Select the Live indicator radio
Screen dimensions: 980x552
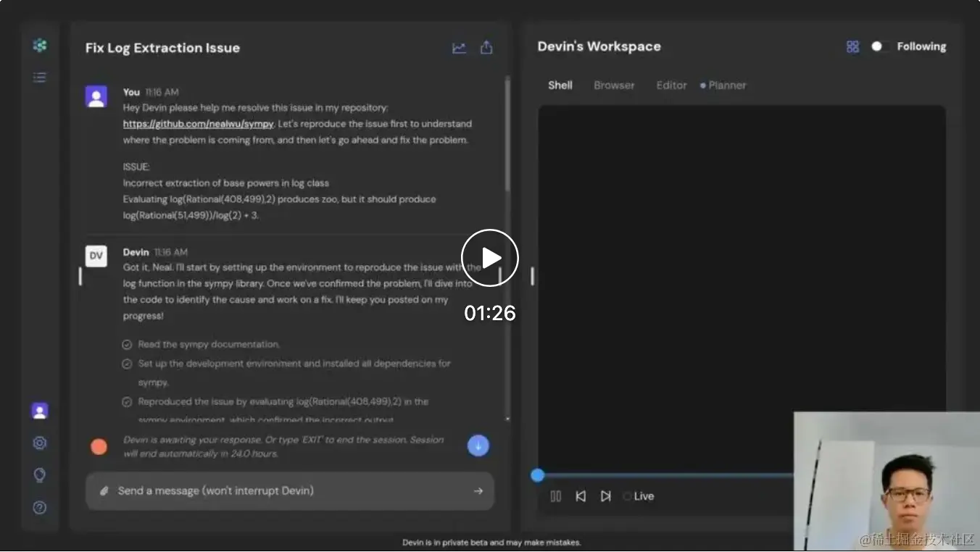[x=627, y=496]
